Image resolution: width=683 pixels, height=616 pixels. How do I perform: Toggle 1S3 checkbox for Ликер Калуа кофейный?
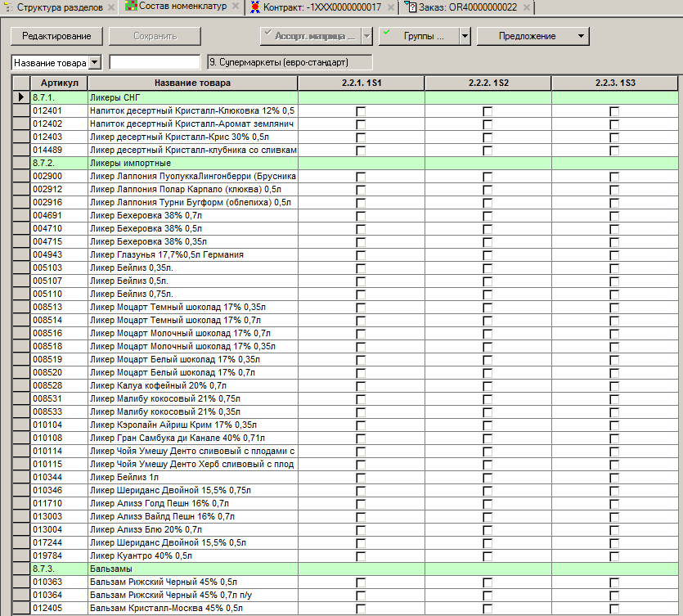tap(614, 386)
